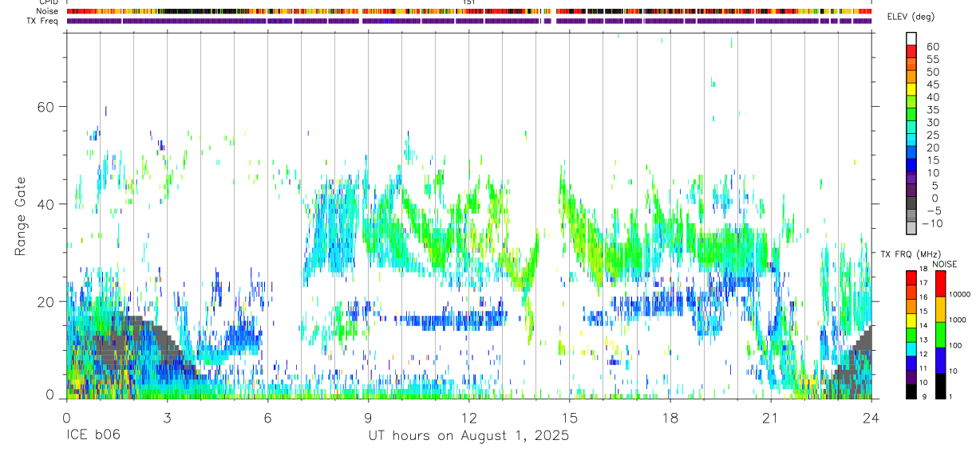
Task: Click the orange swatch of the NOISE colorbar
Action: point(940,309)
